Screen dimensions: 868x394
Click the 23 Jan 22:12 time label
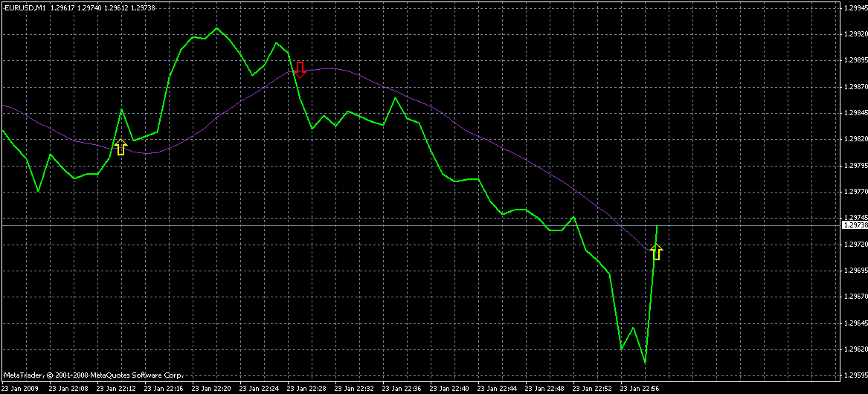pos(115,389)
